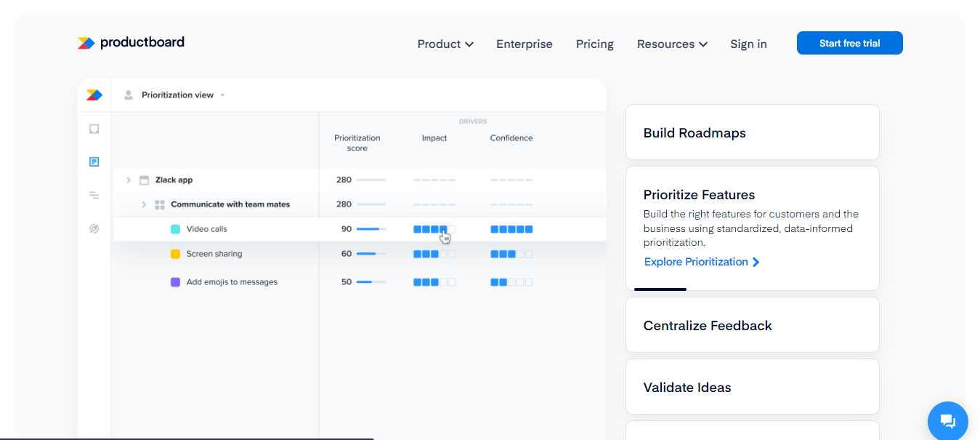This screenshot has width=980, height=440.
Task: Click the grid icon beside Communicate with team mates
Action: (x=160, y=204)
